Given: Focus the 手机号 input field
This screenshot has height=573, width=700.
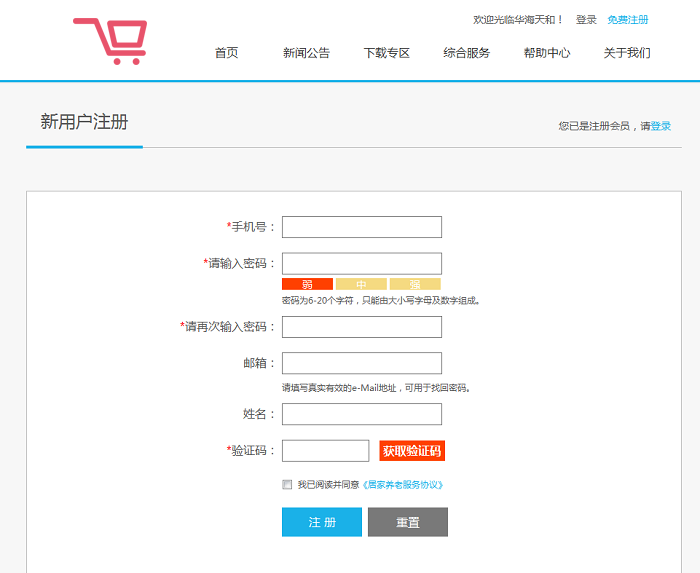Looking at the screenshot, I should tap(362, 227).
